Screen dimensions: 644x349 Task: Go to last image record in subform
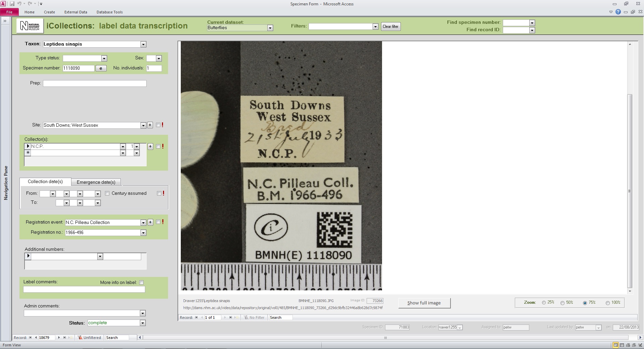coord(231,317)
